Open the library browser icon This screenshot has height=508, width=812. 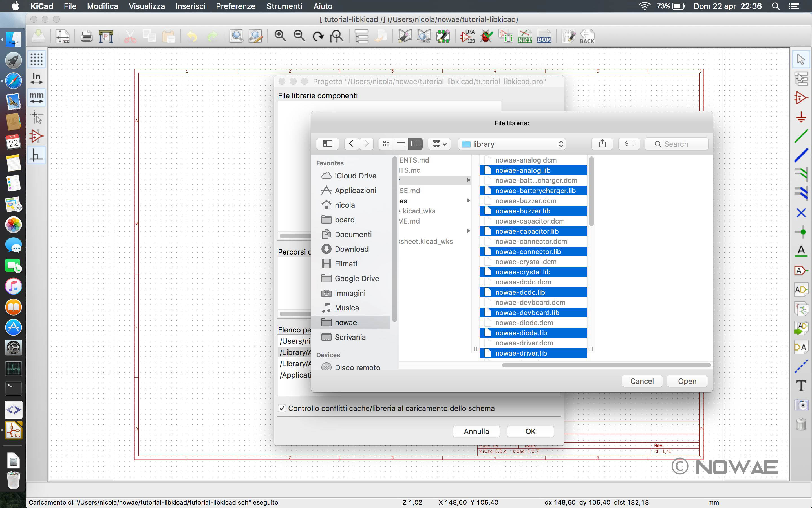point(424,36)
